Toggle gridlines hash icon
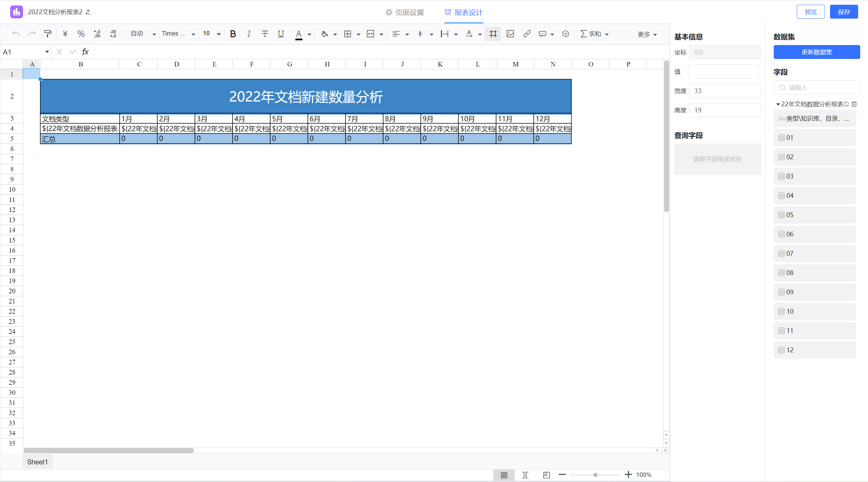Screen dimensions: 868x482 pos(493,34)
